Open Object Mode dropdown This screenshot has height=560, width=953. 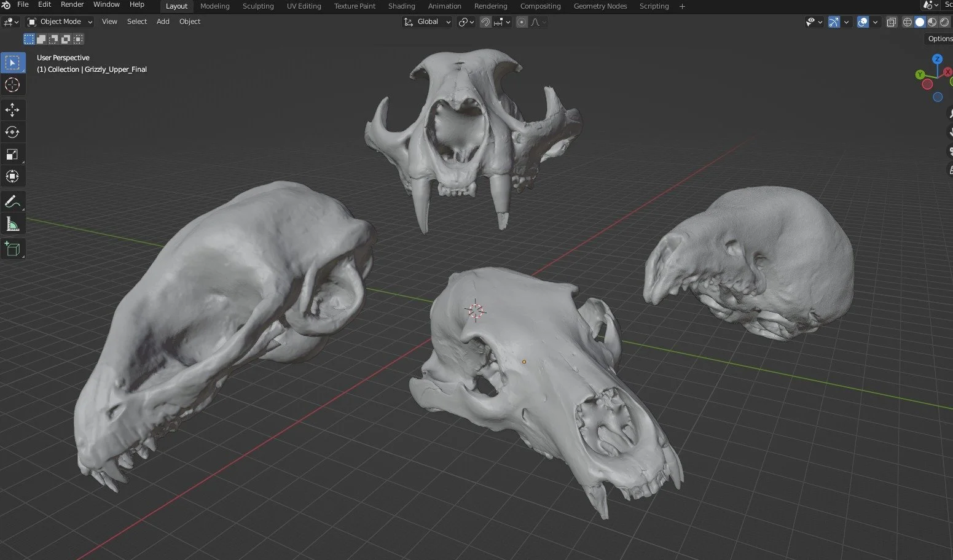pos(60,22)
